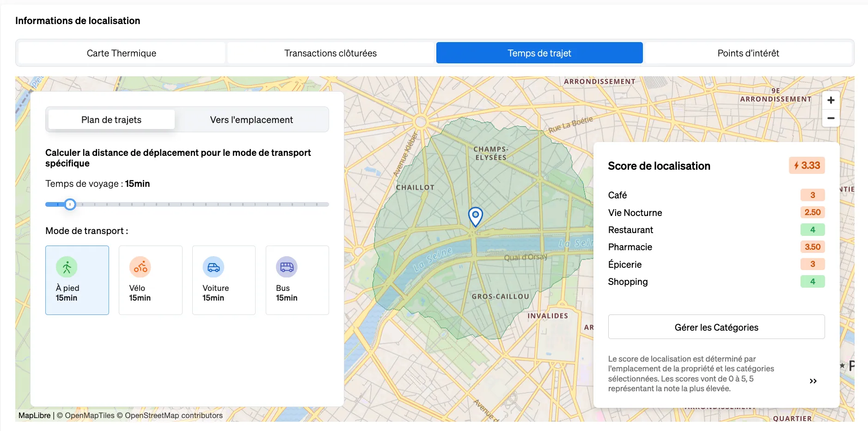Click Épicerie score badge 3

pyautogui.click(x=813, y=264)
